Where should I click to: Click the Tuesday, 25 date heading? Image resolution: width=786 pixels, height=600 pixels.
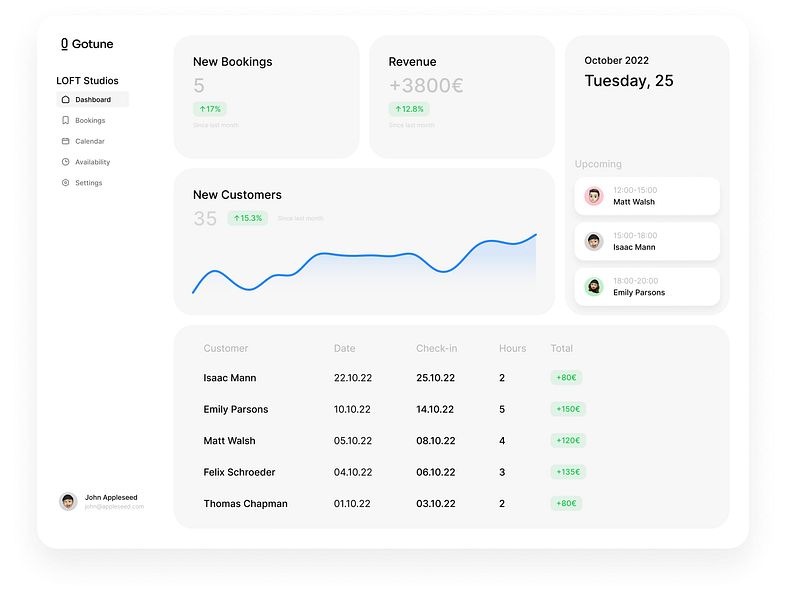pyautogui.click(x=629, y=81)
